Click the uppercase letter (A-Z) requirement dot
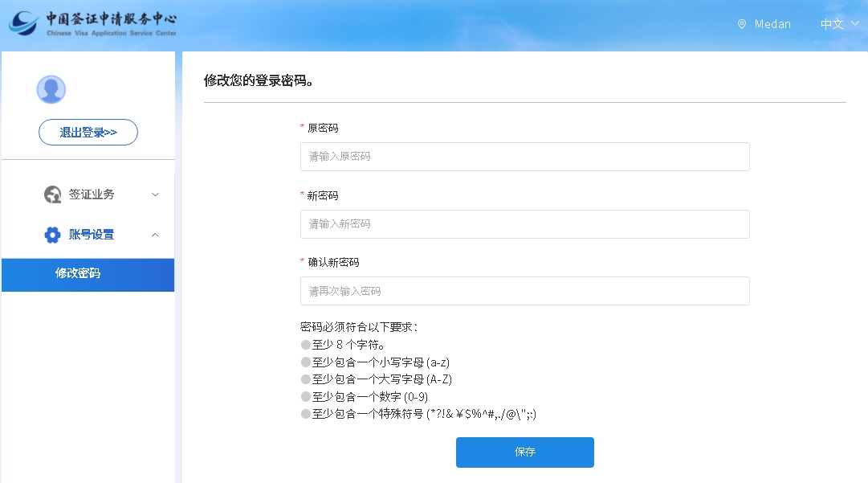Image resolution: width=868 pixels, height=483 pixels. tap(305, 379)
